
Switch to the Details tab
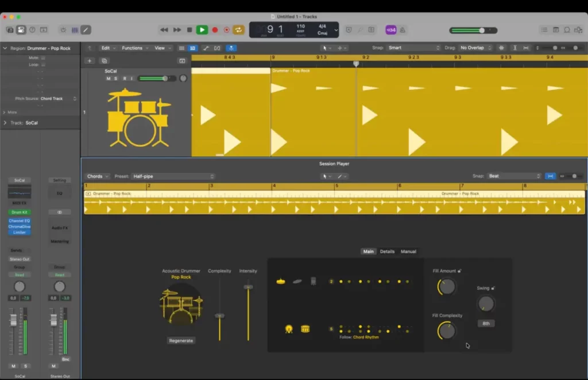[x=387, y=251]
